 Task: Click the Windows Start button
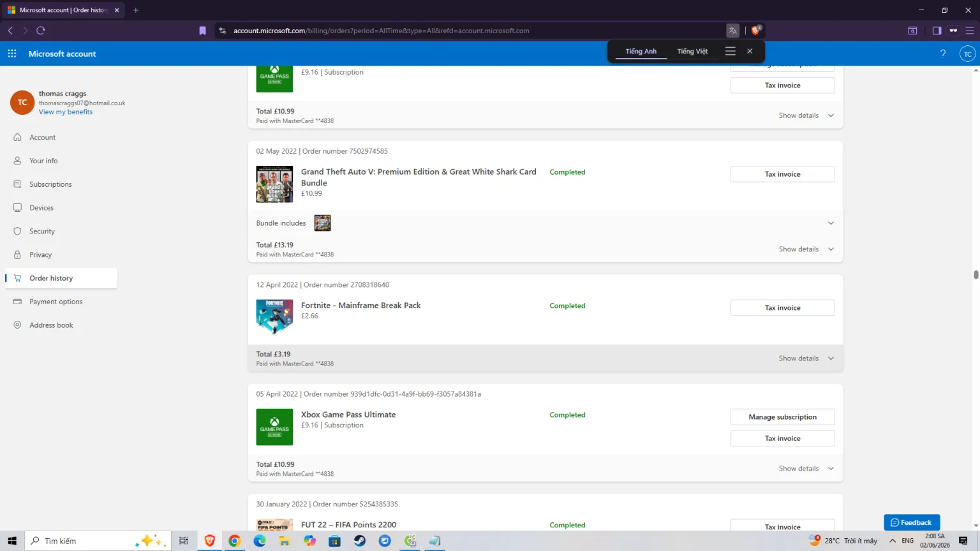click(x=12, y=541)
